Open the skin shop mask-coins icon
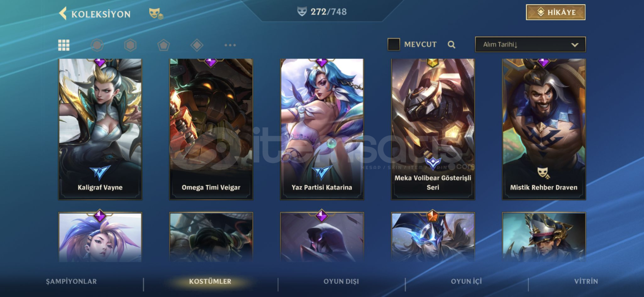The width and height of the screenshot is (644, 297). pos(156,13)
